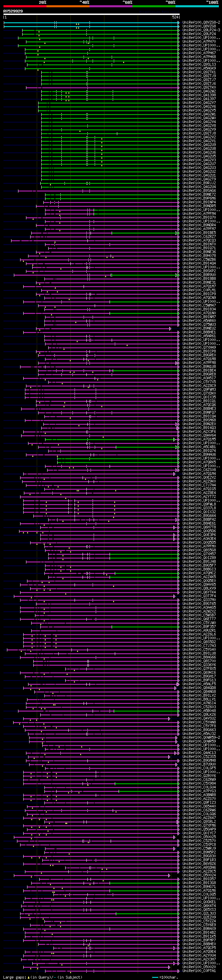The width and height of the screenshot is (222, 980).
Task: Select hit UniRef100_O50020
Action: [x=199, y=967]
